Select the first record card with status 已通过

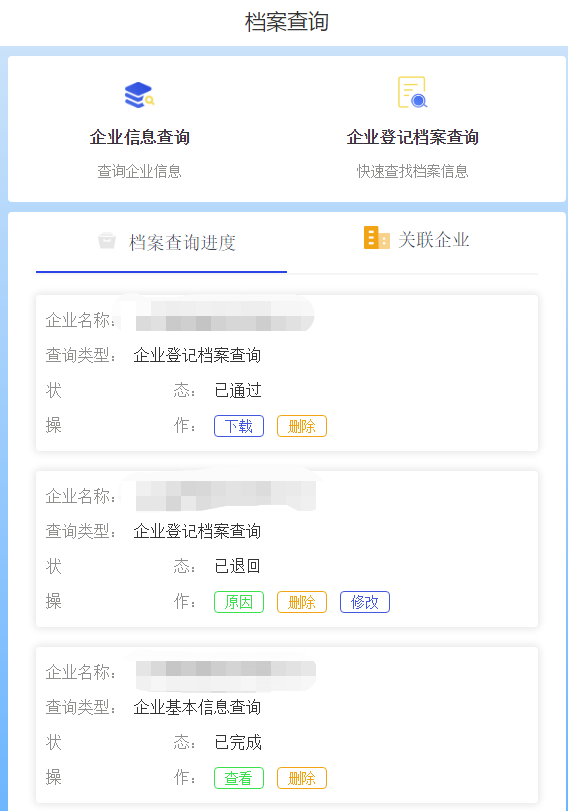pos(287,373)
